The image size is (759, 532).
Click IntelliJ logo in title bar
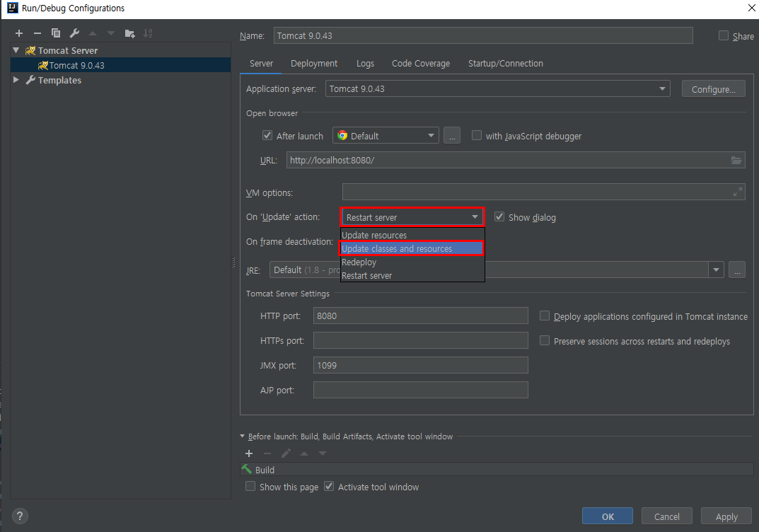13,8
